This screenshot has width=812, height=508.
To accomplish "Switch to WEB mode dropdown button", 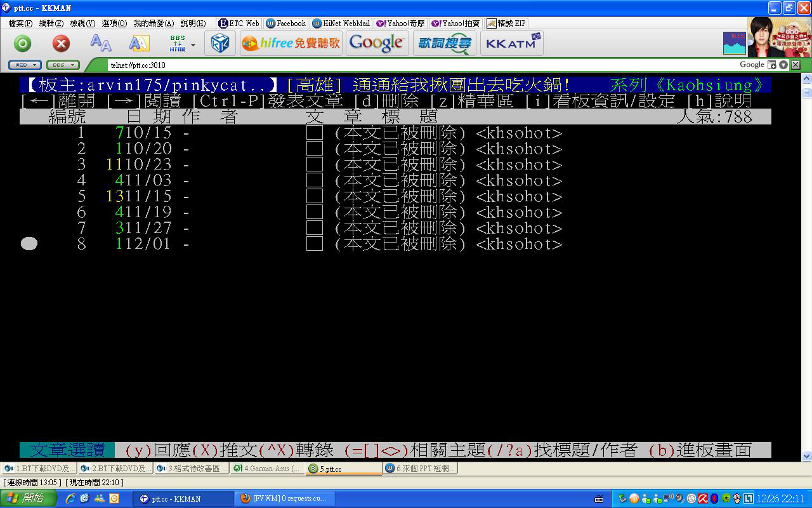I will tap(25, 65).
